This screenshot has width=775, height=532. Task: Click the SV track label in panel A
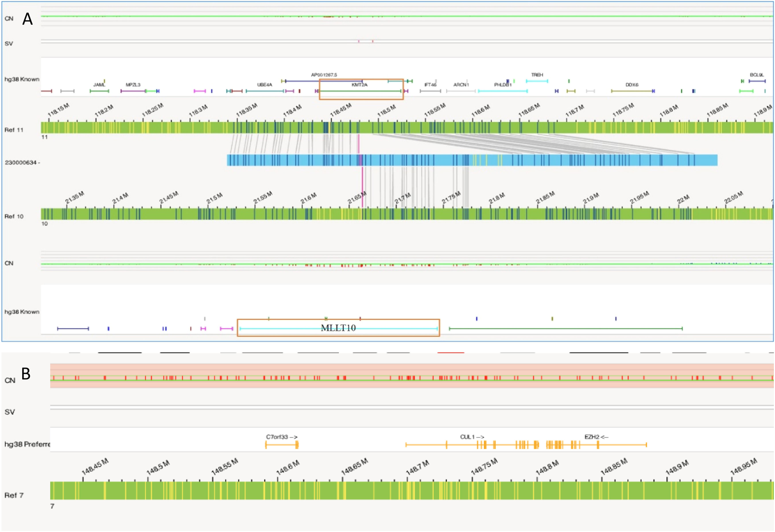tap(9, 44)
